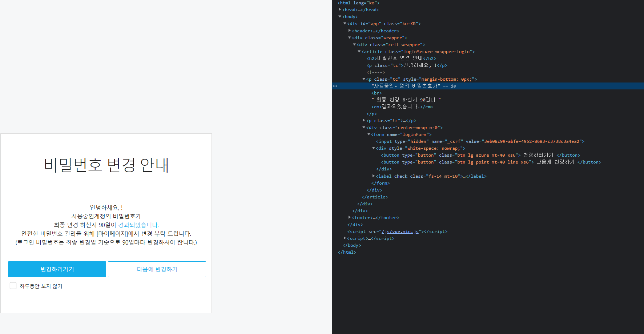Select the 최종 변경 하신지 90일이 text node
The width and height of the screenshot is (644, 334).
coord(406,100)
